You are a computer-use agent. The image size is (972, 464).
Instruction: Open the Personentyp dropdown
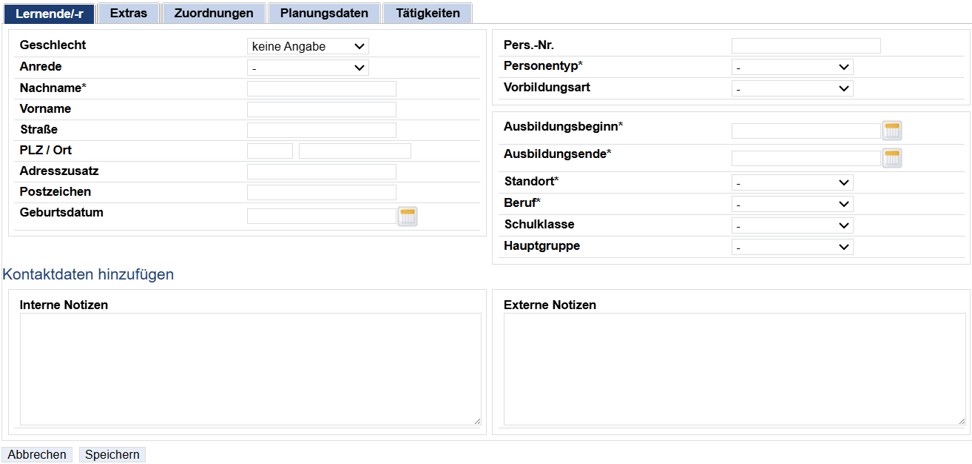pyautogui.click(x=791, y=67)
